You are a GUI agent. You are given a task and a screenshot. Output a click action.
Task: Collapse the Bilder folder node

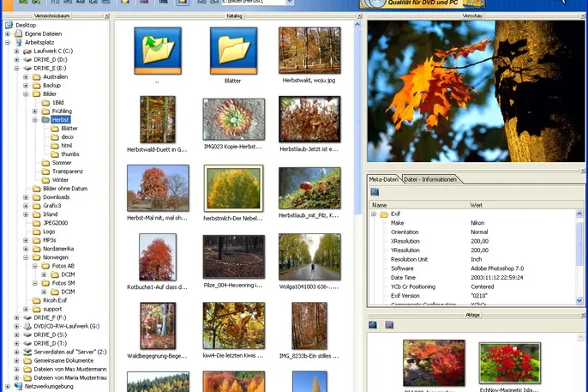26,94
